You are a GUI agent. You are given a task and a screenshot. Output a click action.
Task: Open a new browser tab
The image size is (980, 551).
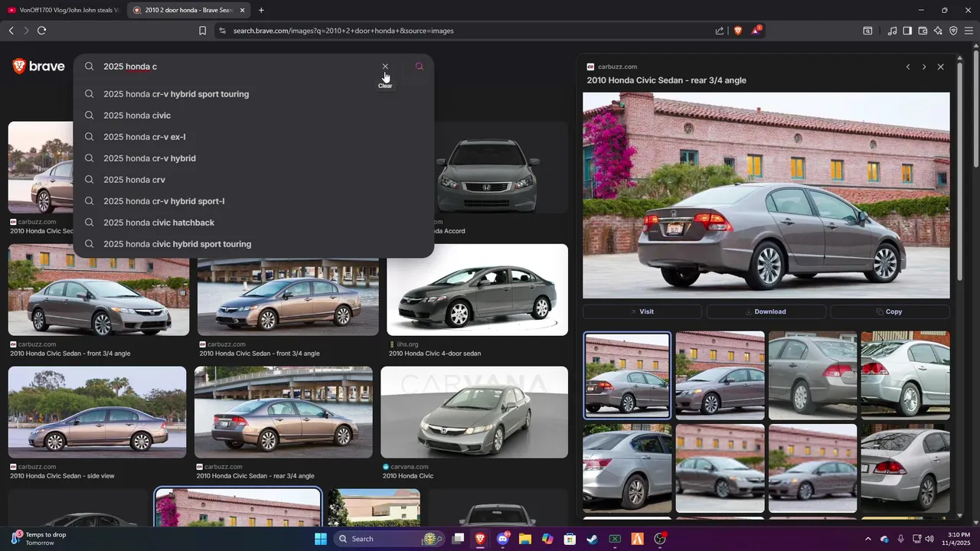coord(261,10)
